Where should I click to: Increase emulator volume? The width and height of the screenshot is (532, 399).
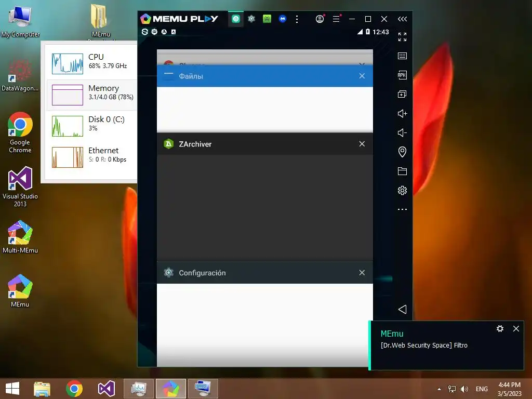[403, 114]
